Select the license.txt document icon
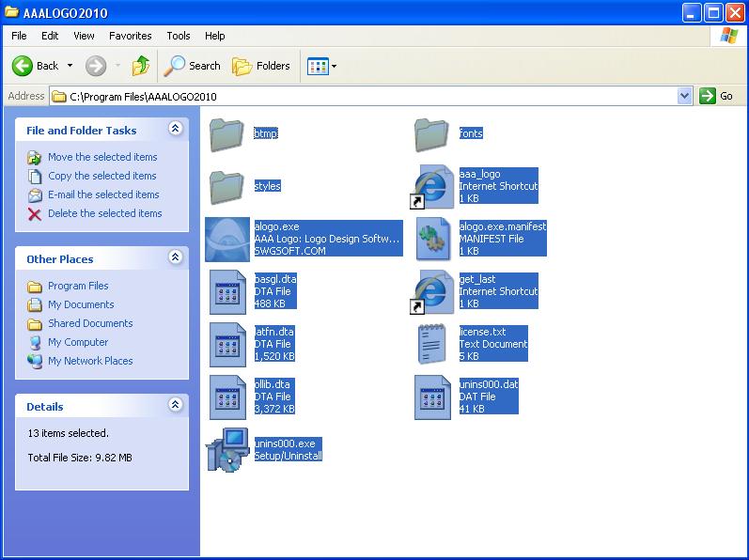The width and height of the screenshot is (749, 560). pos(431,344)
